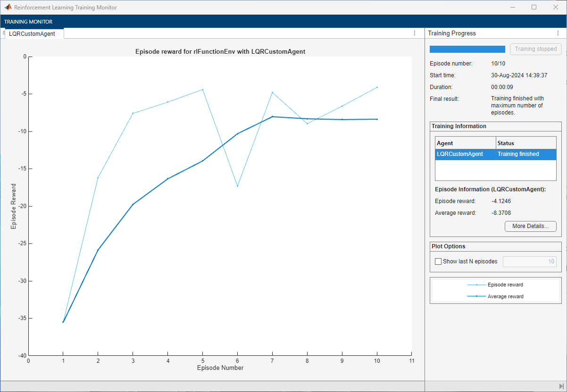Click the Episode Number x-axis label

(220, 367)
